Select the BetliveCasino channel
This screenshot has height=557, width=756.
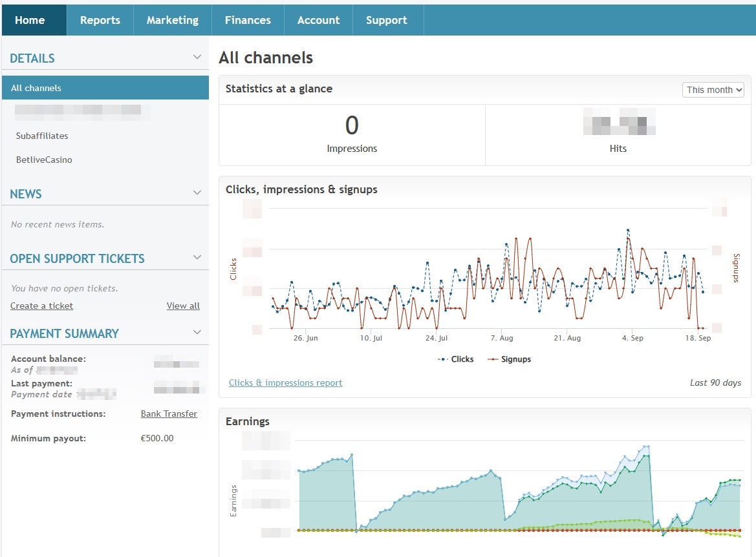coord(45,160)
